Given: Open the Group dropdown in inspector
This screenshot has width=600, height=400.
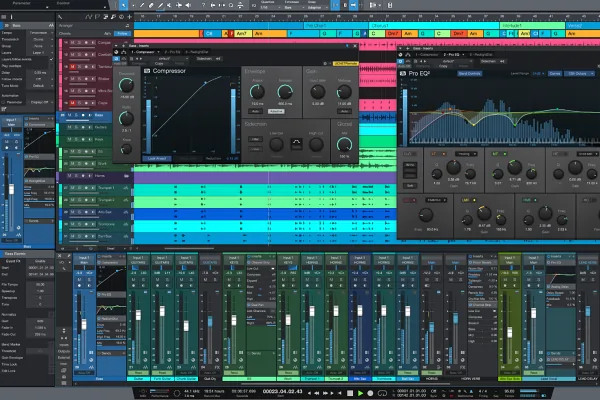Looking at the screenshot, I should pyautogui.click(x=41, y=46).
